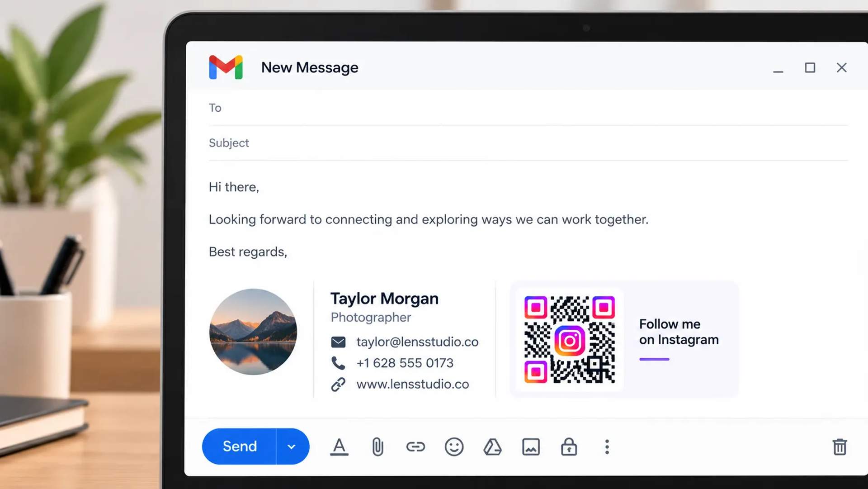The height and width of the screenshot is (489, 868).
Task: Click the envelope icon in signature
Action: pyautogui.click(x=338, y=342)
